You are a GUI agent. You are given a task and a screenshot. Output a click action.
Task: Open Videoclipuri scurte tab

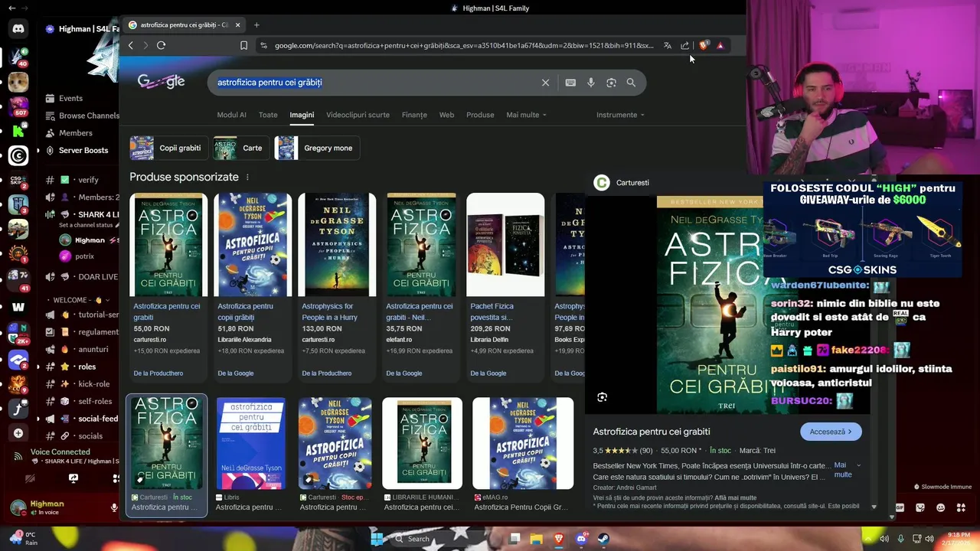(x=358, y=115)
